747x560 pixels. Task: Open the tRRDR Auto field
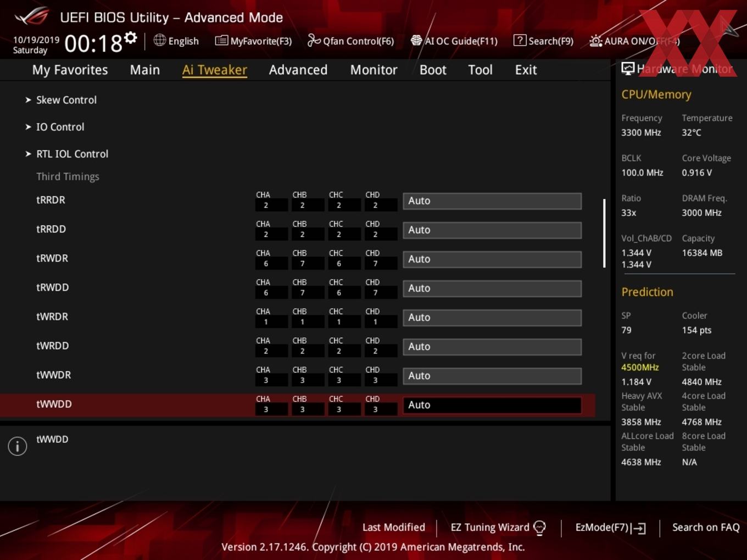(x=492, y=201)
